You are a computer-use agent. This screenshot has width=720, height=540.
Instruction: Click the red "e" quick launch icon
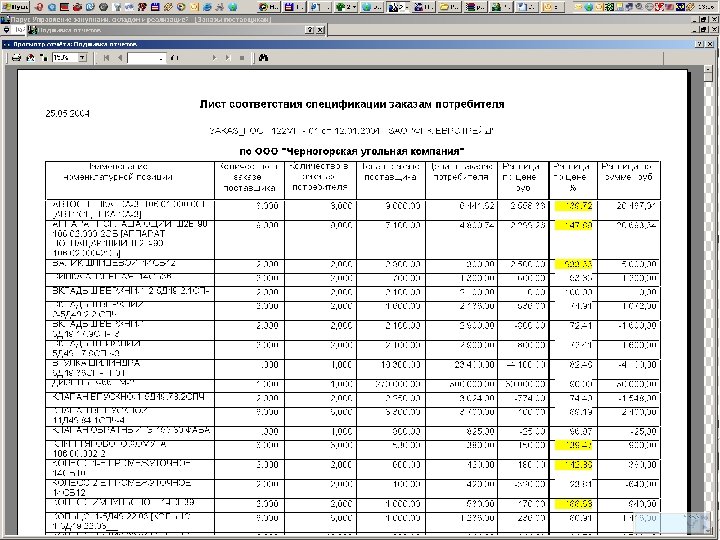[x=39, y=7]
